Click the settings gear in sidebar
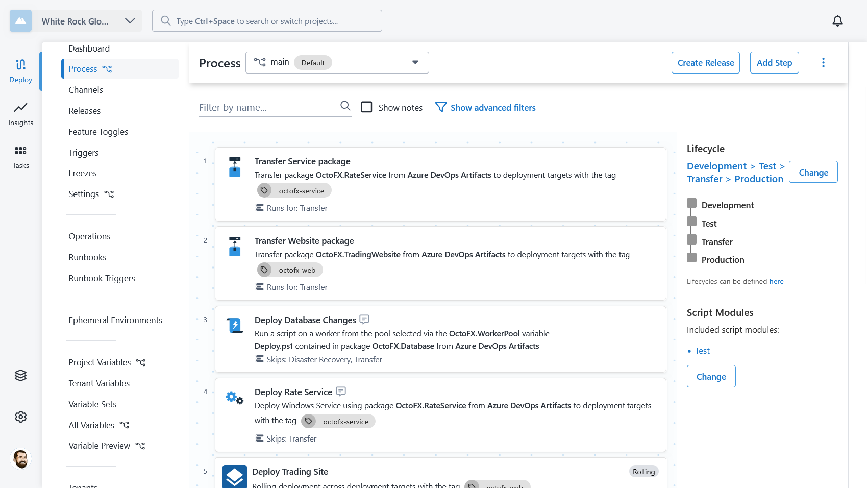The image size is (868, 488). coord(20,417)
